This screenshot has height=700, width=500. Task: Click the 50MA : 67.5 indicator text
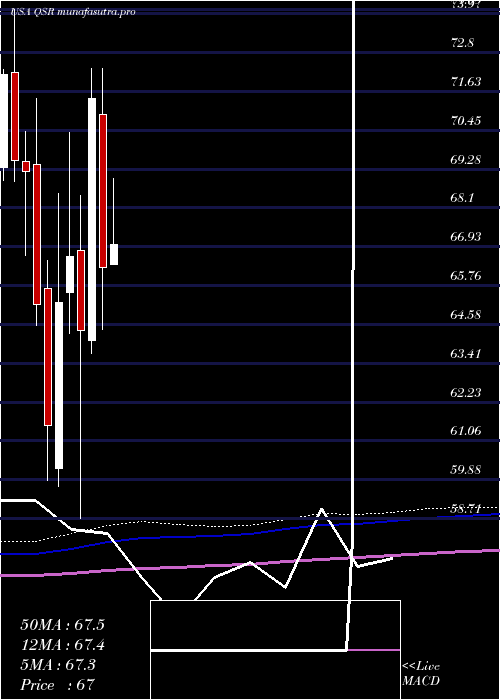point(62,625)
